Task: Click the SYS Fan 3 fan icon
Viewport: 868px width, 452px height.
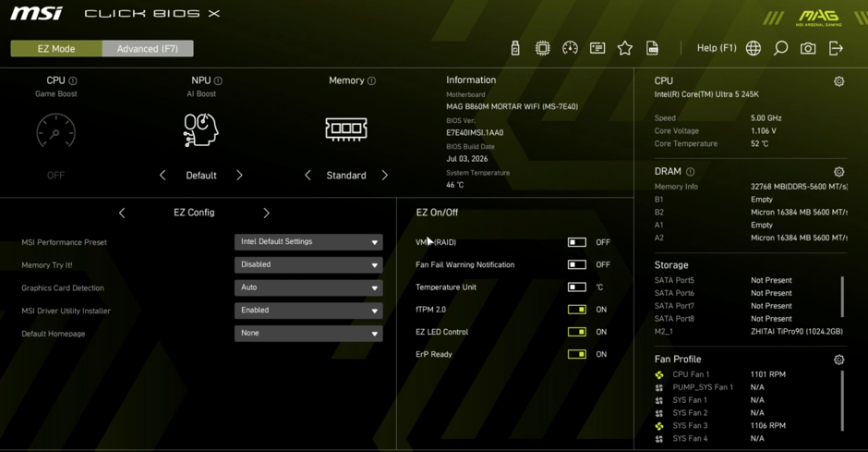Action: pyautogui.click(x=659, y=426)
